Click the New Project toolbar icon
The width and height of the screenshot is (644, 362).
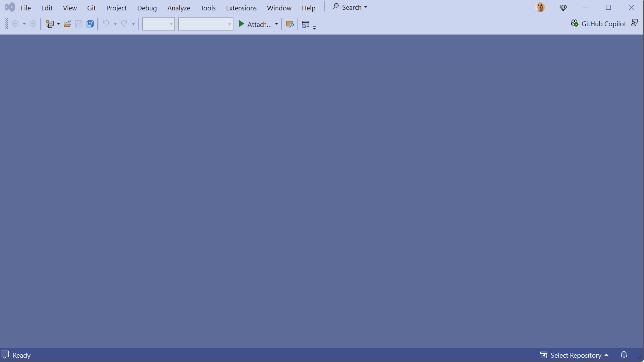click(x=50, y=24)
